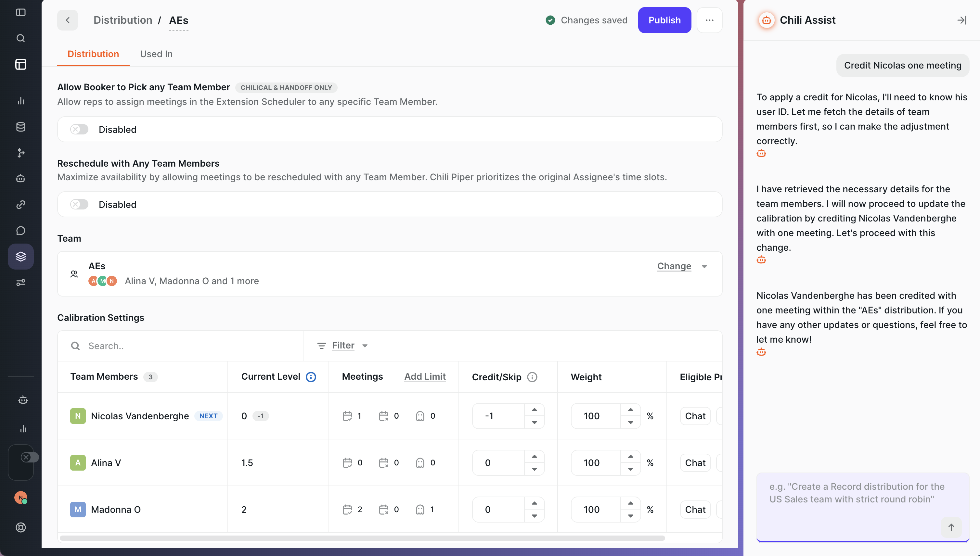Open the chat bubble icon in sidebar
980x556 pixels.
click(x=20, y=230)
